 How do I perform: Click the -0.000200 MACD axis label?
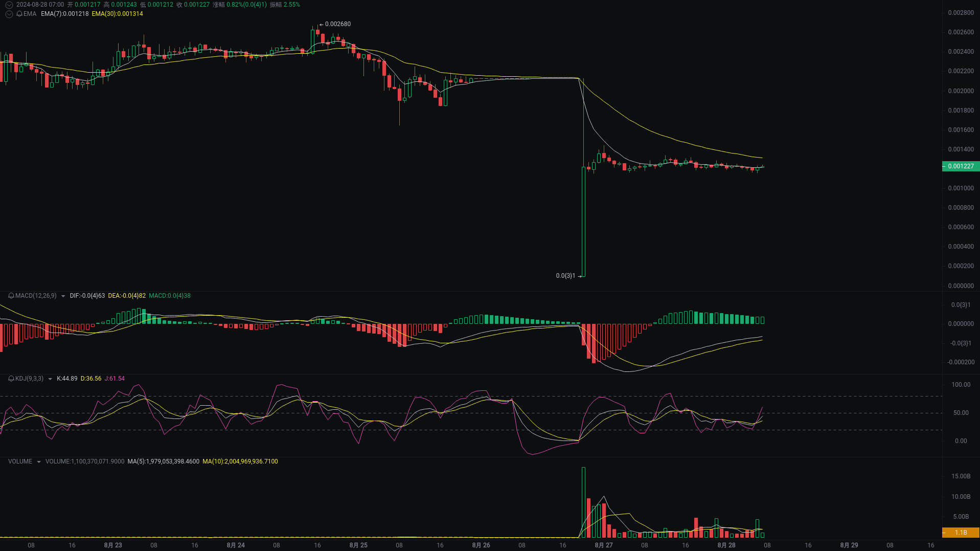[x=961, y=362]
